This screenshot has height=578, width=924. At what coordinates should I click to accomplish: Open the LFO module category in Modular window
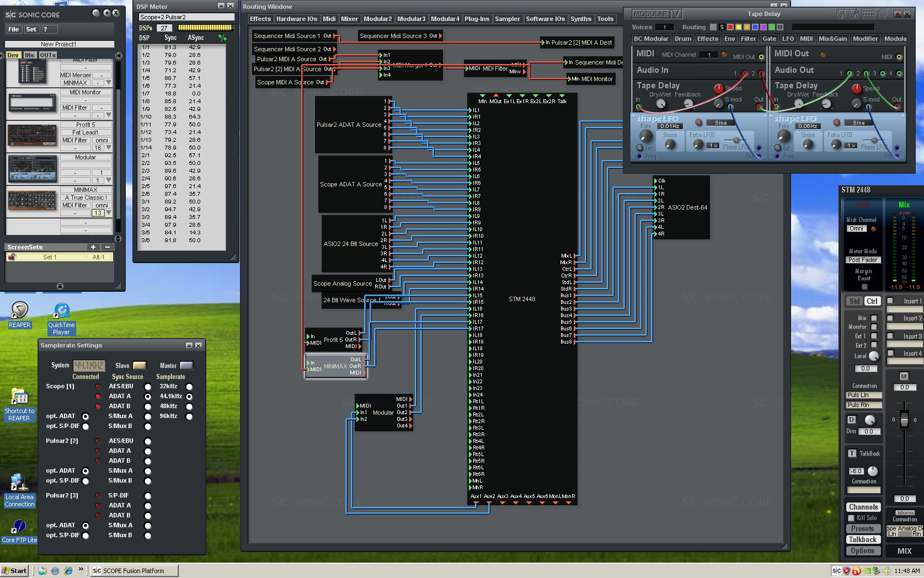tap(788, 39)
